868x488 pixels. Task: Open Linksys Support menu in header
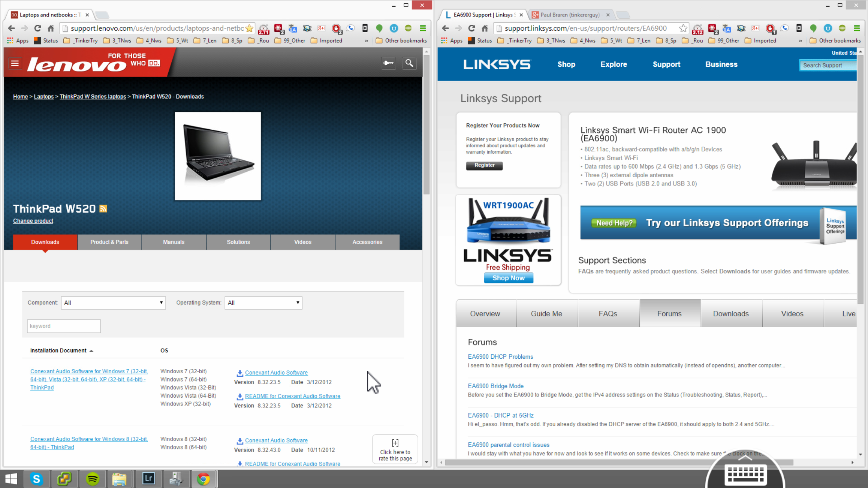666,64
